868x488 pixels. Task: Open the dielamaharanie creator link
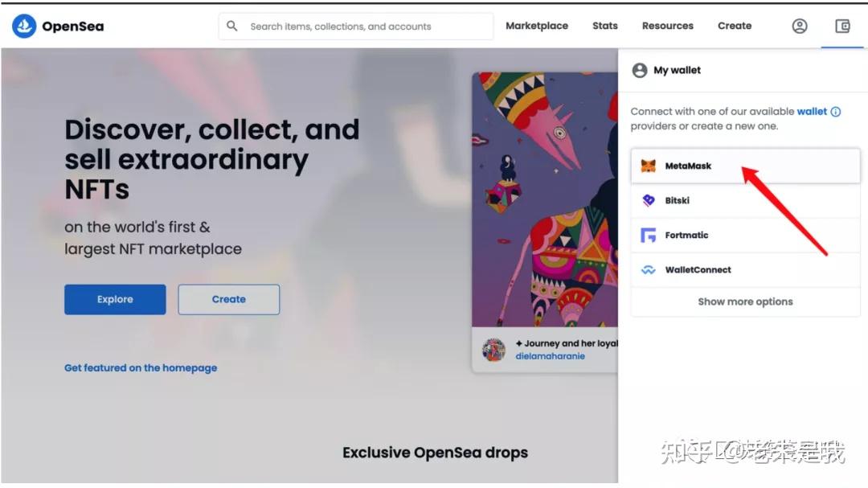pos(551,356)
